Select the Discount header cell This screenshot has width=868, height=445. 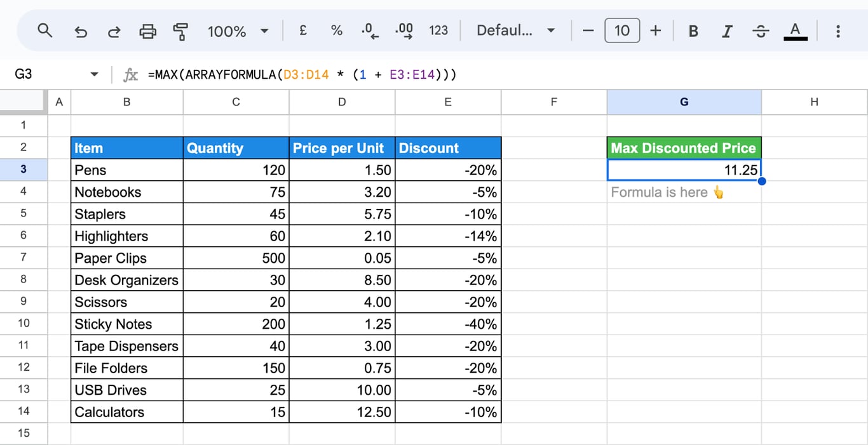point(448,148)
